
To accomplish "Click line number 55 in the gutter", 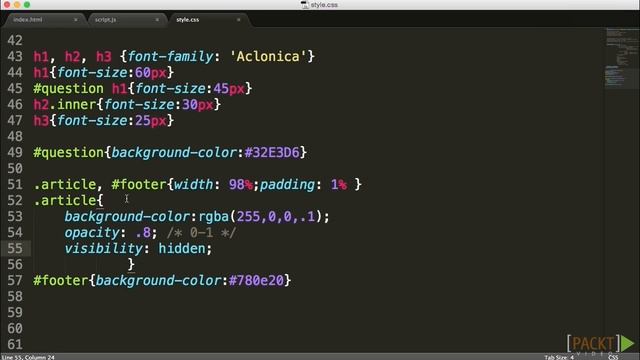I will pos(15,248).
